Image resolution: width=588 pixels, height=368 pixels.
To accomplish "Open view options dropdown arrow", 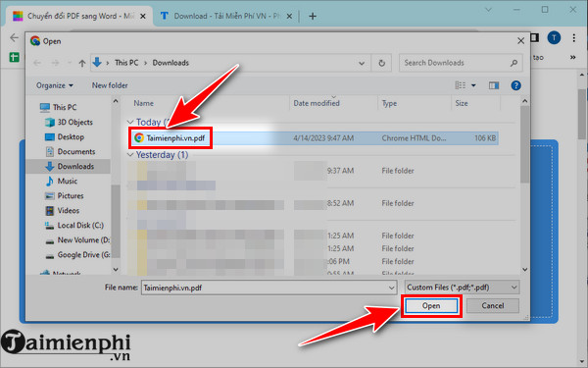I will coord(473,85).
